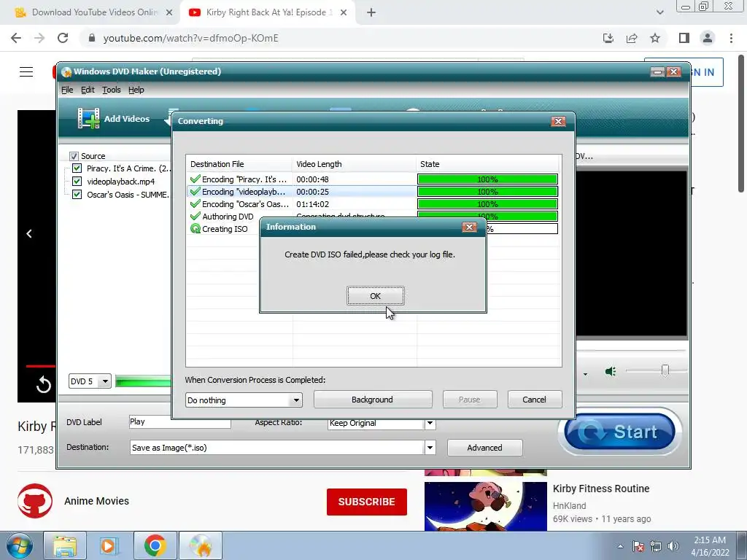Click the volume slider handle

[x=665, y=370]
